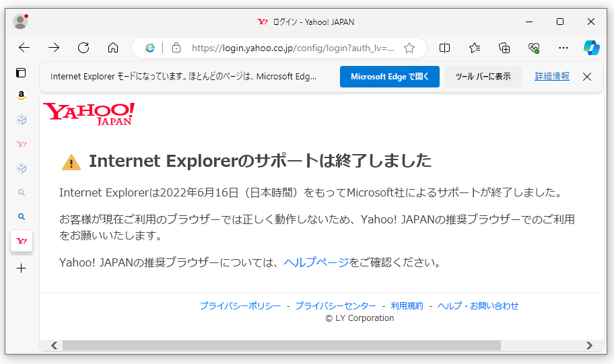Open Collections panel
The image size is (614, 364).
pyautogui.click(x=504, y=48)
